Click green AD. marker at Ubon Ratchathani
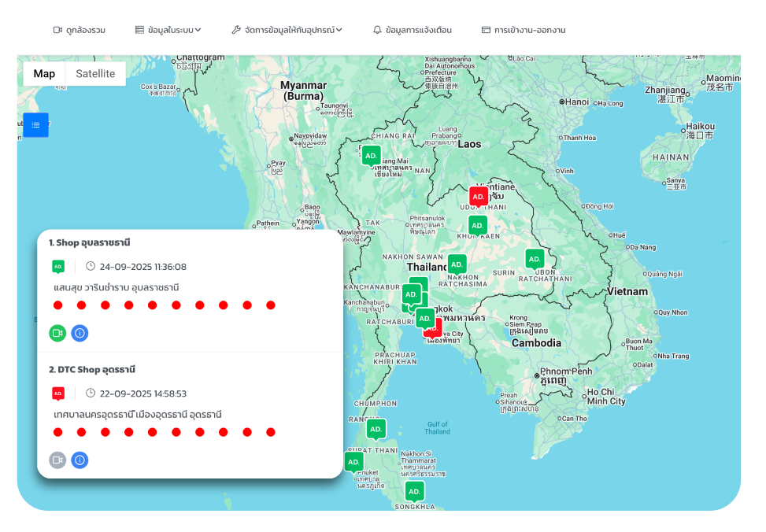This screenshot has height=532, width=766. (x=535, y=258)
